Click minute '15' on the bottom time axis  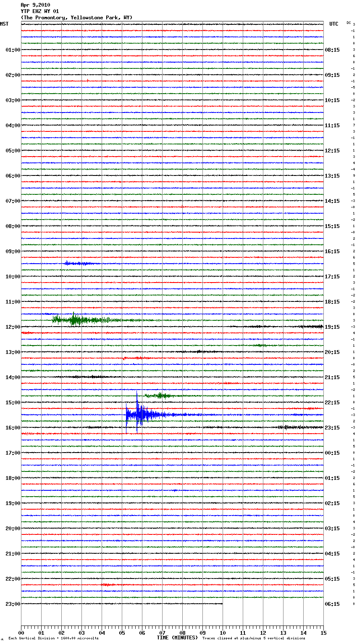(x=323, y=633)
